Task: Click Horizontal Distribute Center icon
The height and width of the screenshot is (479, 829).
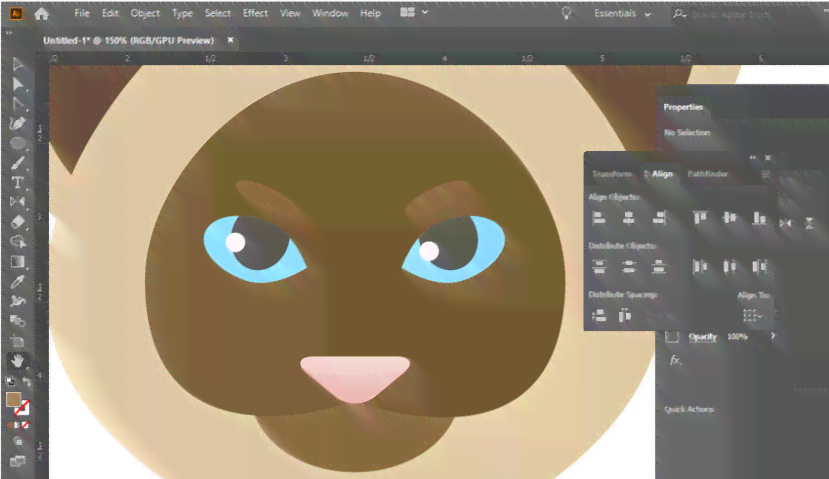Action: pos(730,267)
